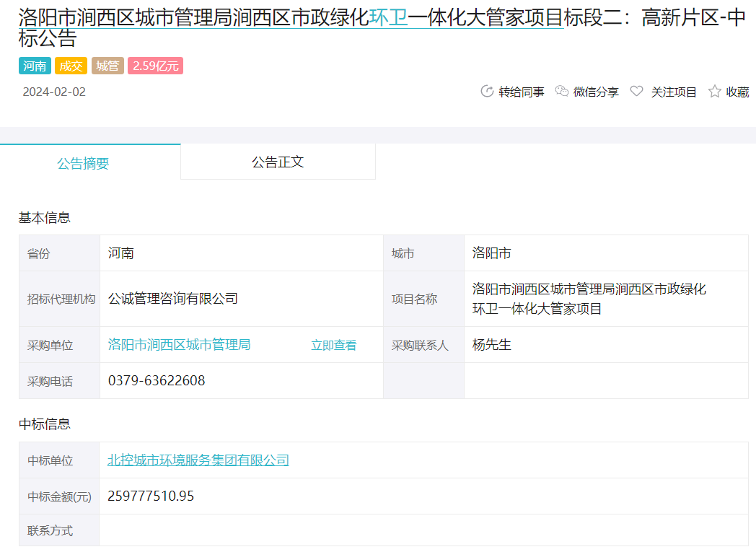Click the 基本信息 section heading
Viewport: 756px width, 552px height.
[44, 218]
